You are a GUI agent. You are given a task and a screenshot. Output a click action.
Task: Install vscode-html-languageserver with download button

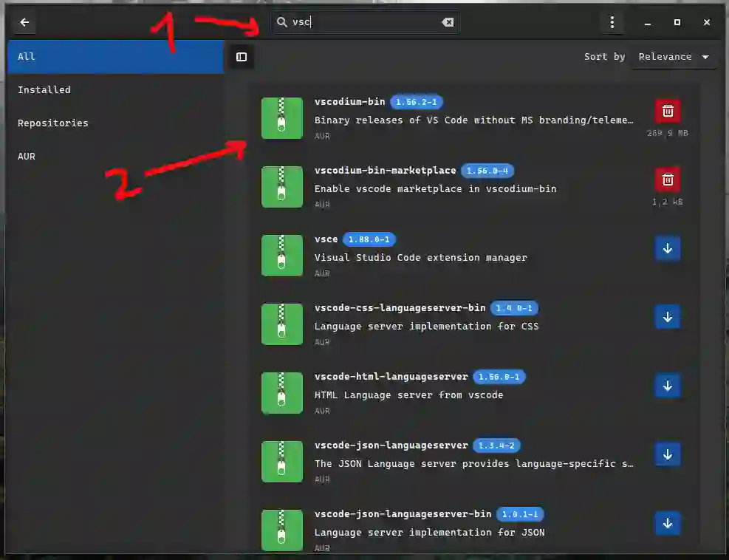tap(668, 386)
